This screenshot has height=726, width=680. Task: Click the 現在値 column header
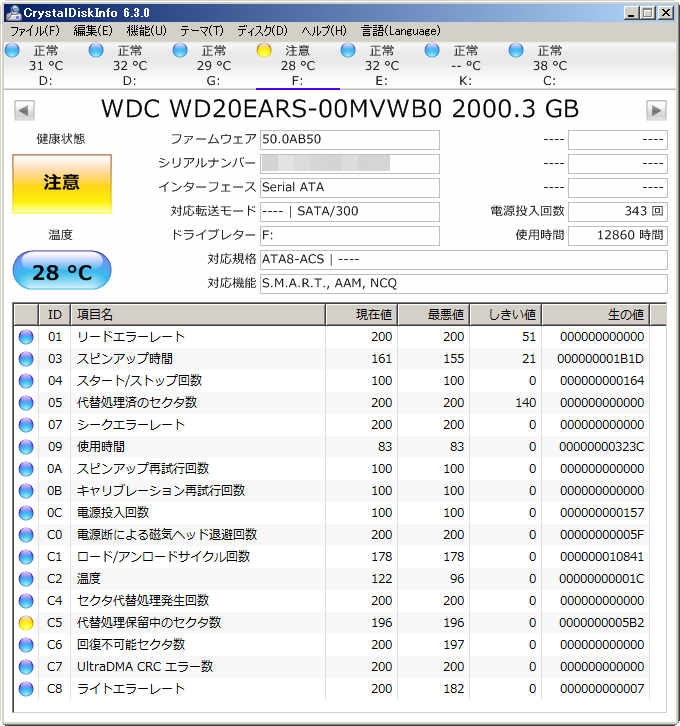point(362,315)
